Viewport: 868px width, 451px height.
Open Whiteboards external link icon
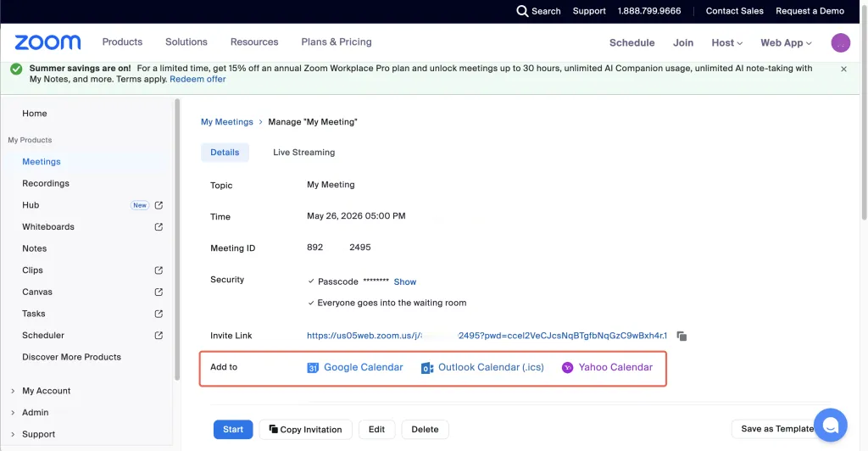(159, 227)
